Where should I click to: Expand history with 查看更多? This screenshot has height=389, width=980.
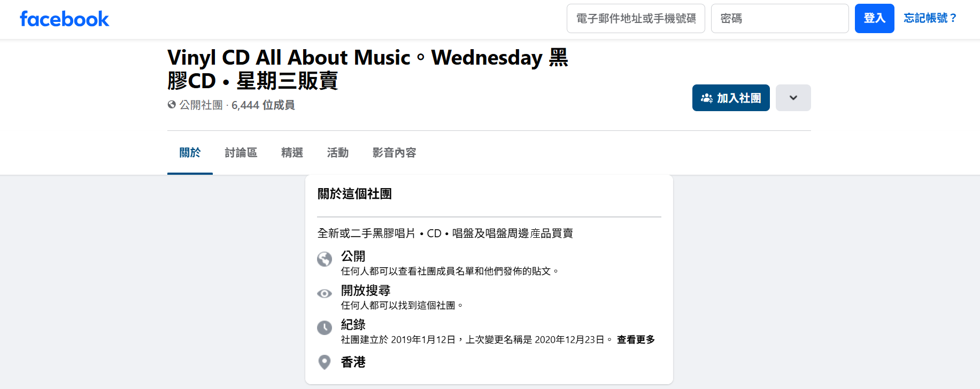pos(636,340)
